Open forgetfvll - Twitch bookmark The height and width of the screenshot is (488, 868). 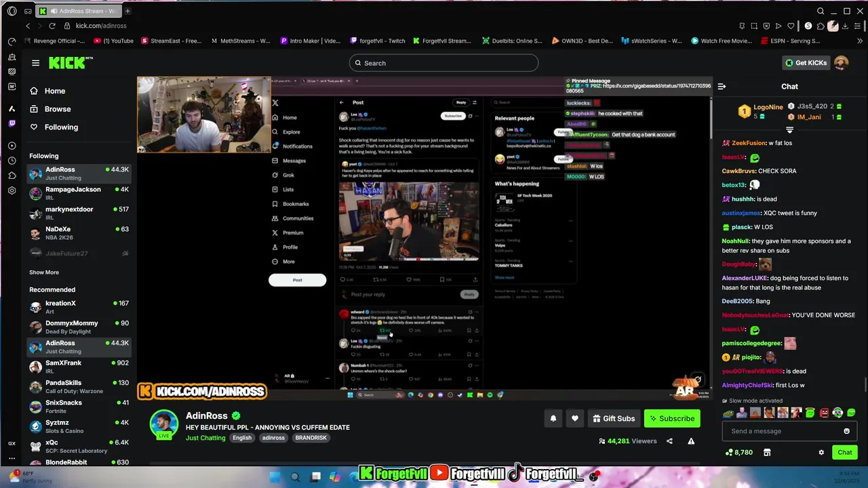pyautogui.click(x=376, y=41)
